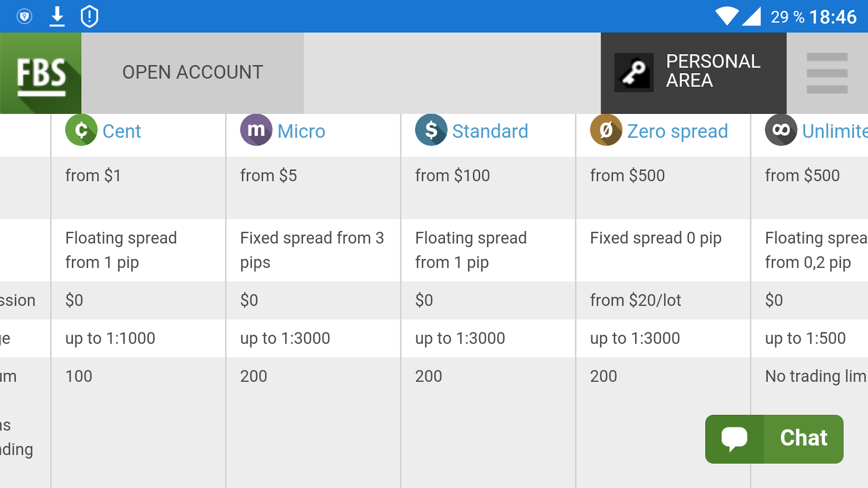Go to PERSONAL AREA
This screenshot has height=488, width=868.
coord(713,71)
